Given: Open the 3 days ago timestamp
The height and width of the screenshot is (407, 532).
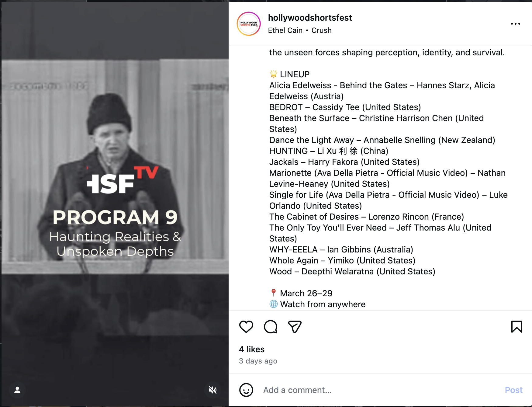Looking at the screenshot, I should [x=258, y=361].
